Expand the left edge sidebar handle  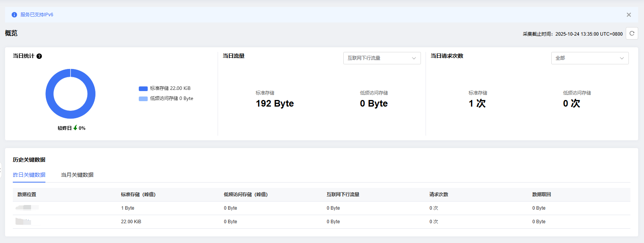click(1, 170)
